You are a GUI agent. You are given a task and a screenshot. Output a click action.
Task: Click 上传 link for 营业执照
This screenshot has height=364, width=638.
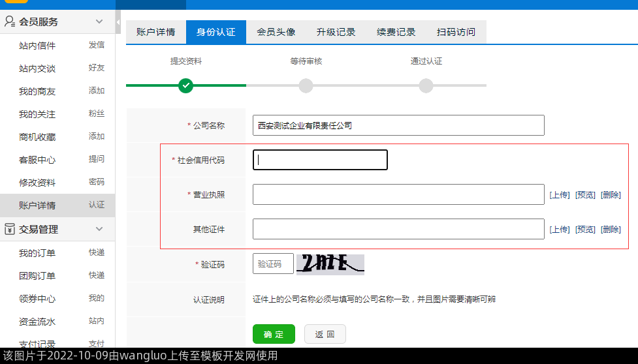[560, 194]
